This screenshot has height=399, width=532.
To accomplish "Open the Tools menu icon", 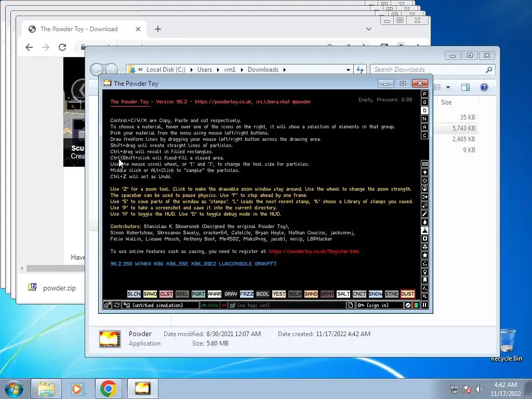I will coord(424,272).
